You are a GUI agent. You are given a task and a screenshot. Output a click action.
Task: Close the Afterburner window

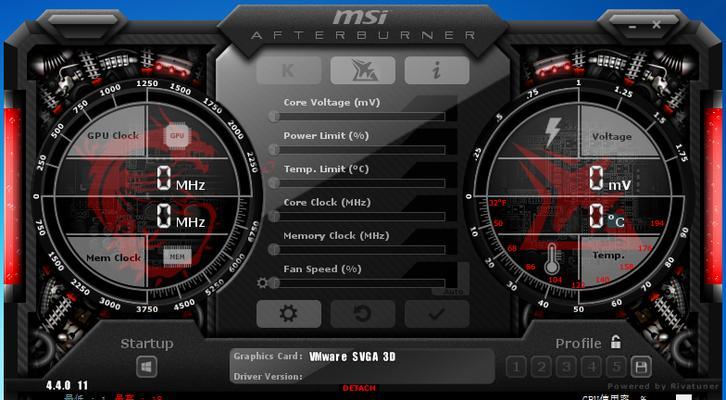coord(657,25)
